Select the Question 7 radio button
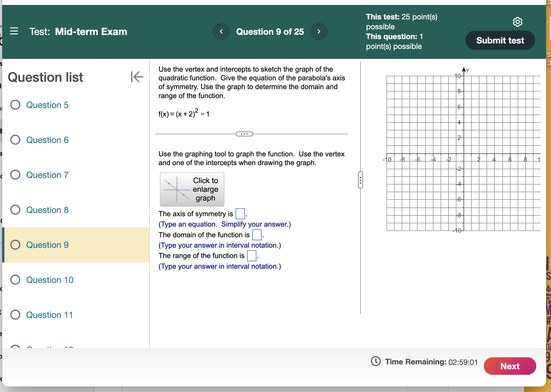Viewport: 551px width, 392px height. point(15,175)
